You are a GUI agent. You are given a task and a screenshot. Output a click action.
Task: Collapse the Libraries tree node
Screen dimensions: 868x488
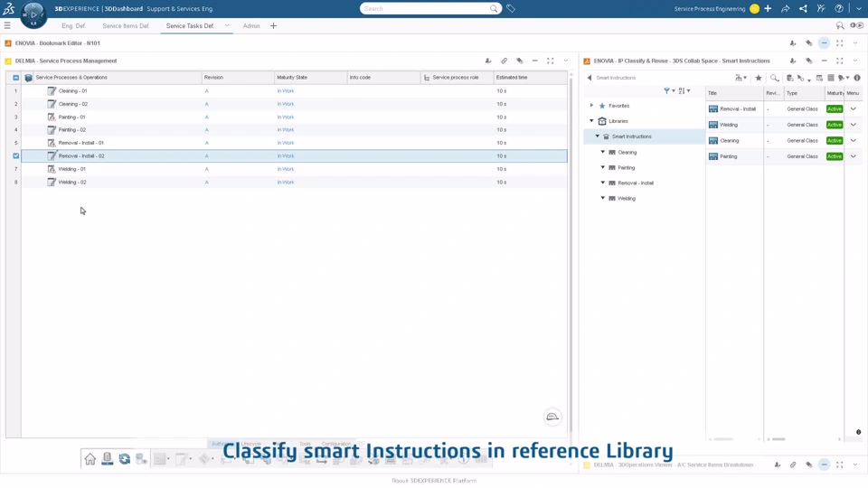coord(591,120)
